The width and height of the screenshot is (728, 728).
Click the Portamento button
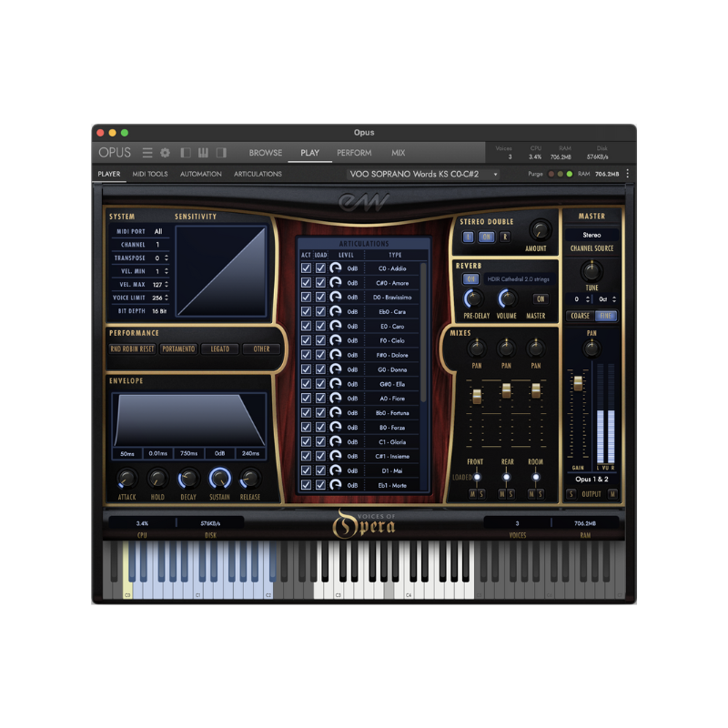[x=178, y=349]
